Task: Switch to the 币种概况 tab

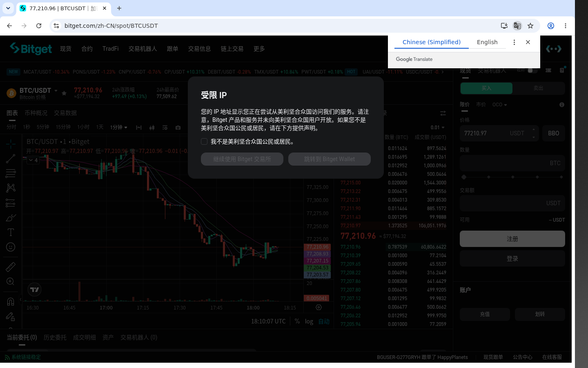Action: [36, 113]
